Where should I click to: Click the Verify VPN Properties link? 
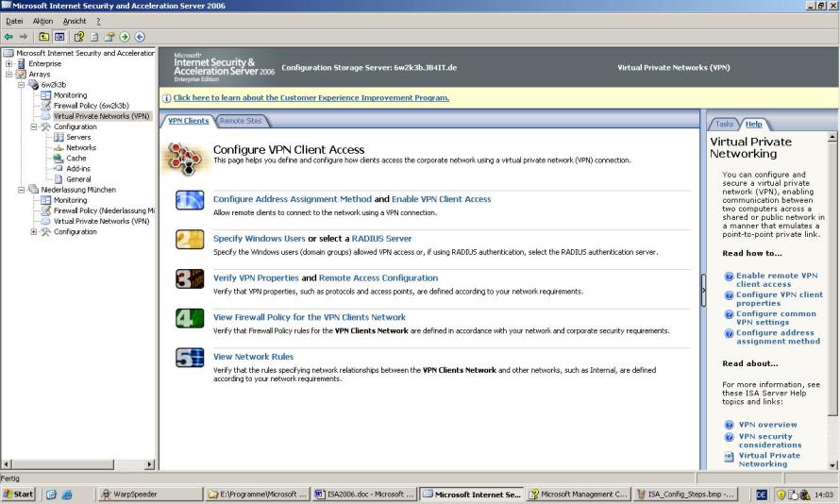click(x=256, y=278)
